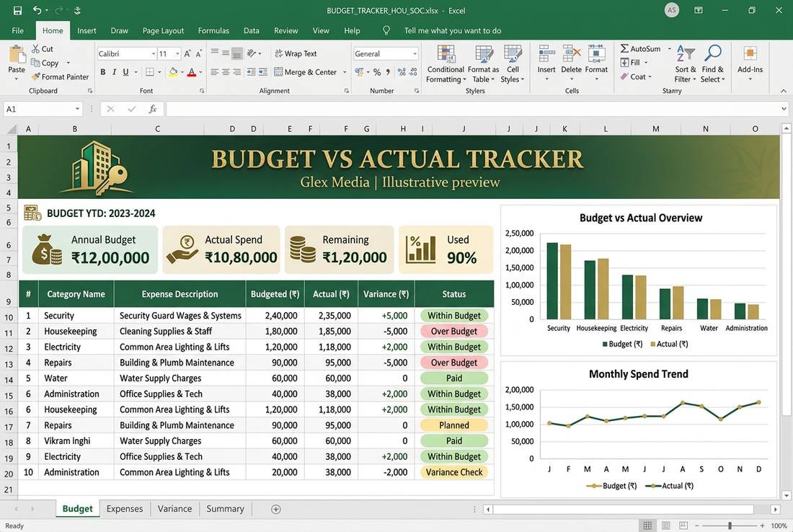This screenshot has width=793, height=532.
Task: Decrease the font size
Action: (199, 53)
